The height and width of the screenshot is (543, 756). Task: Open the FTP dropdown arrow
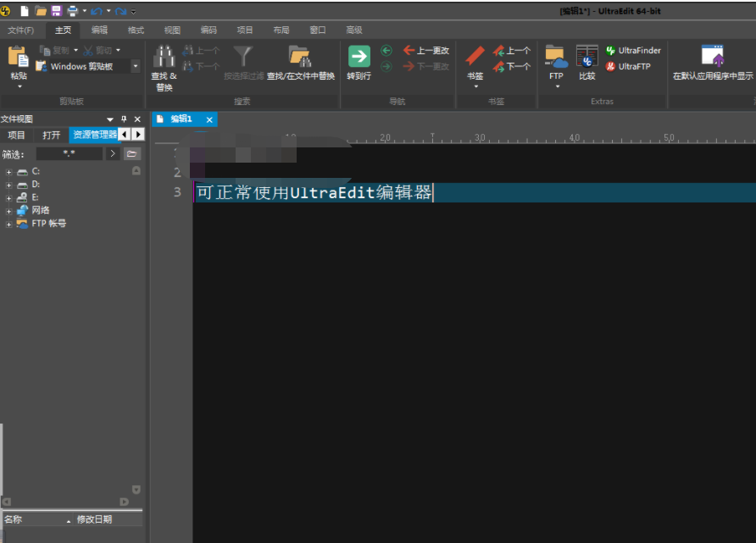click(558, 86)
